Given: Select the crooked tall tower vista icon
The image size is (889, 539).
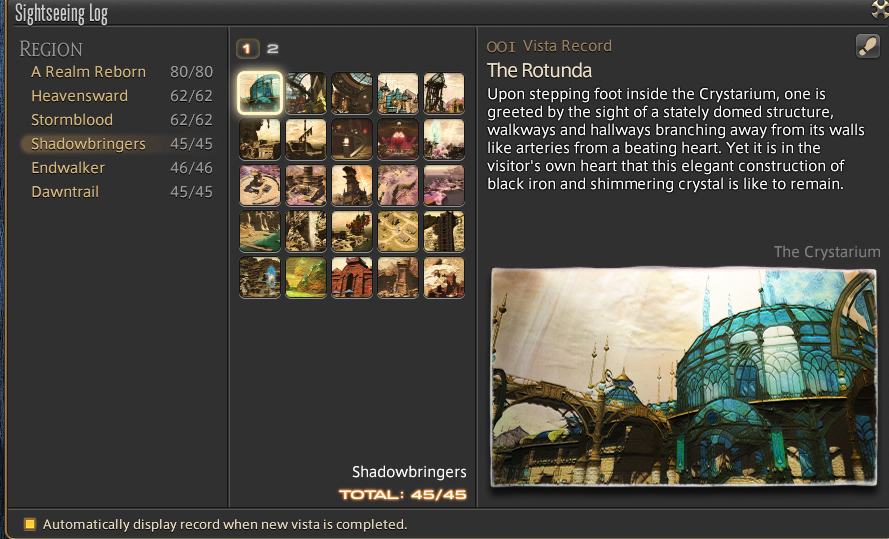Looking at the screenshot, I should 352,185.
